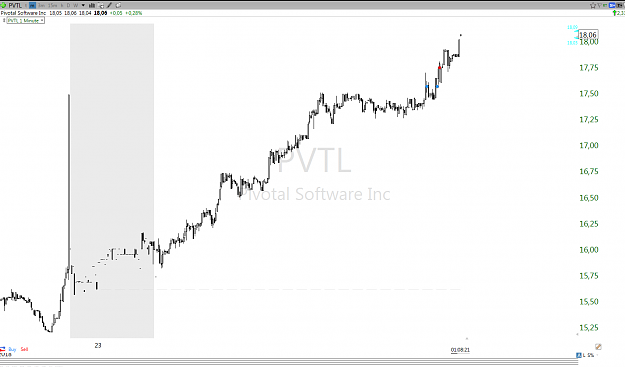Click the 23 date label
The height and width of the screenshot is (367, 625).
[98, 345]
